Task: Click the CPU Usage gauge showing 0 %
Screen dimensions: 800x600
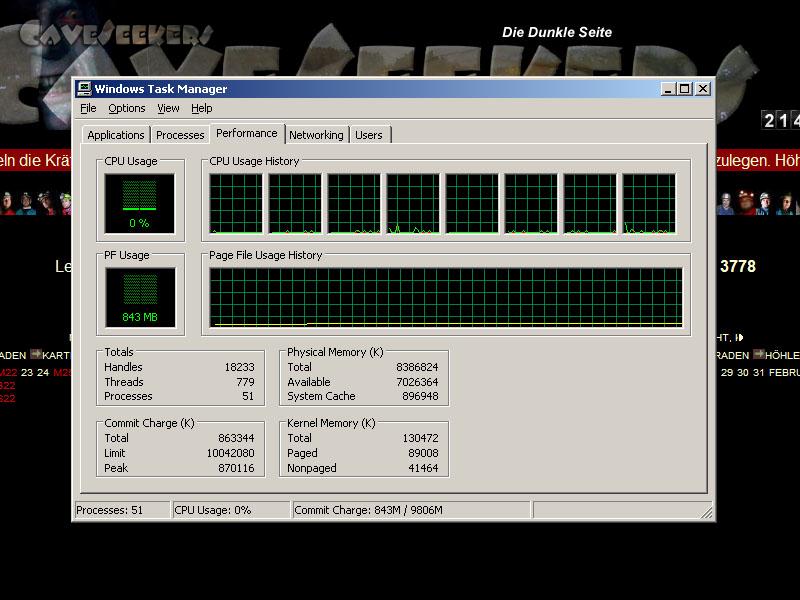Action: tap(139, 204)
